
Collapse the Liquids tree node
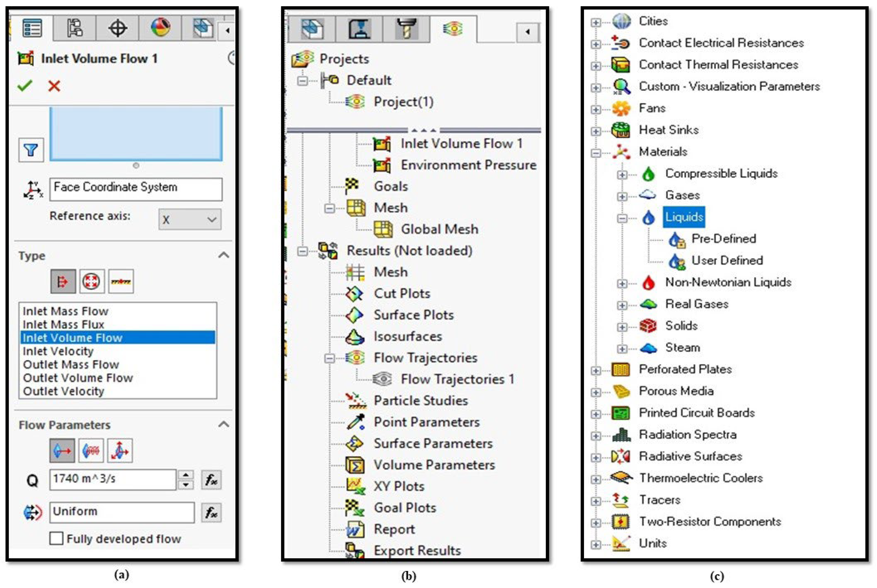622,218
